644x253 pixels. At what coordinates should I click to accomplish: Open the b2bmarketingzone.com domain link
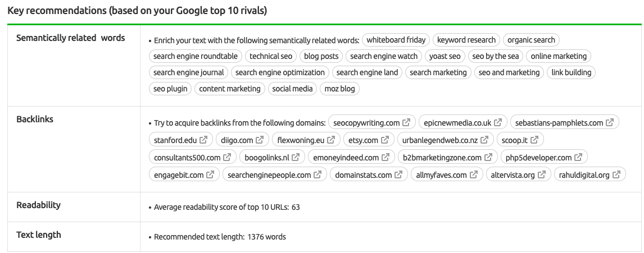click(442, 158)
